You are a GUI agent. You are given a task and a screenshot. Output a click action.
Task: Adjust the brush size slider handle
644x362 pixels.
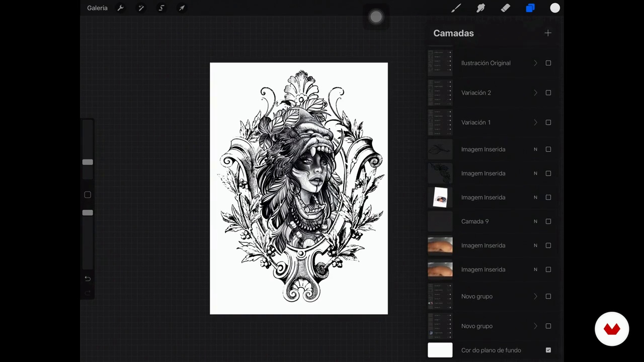click(x=88, y=162)
